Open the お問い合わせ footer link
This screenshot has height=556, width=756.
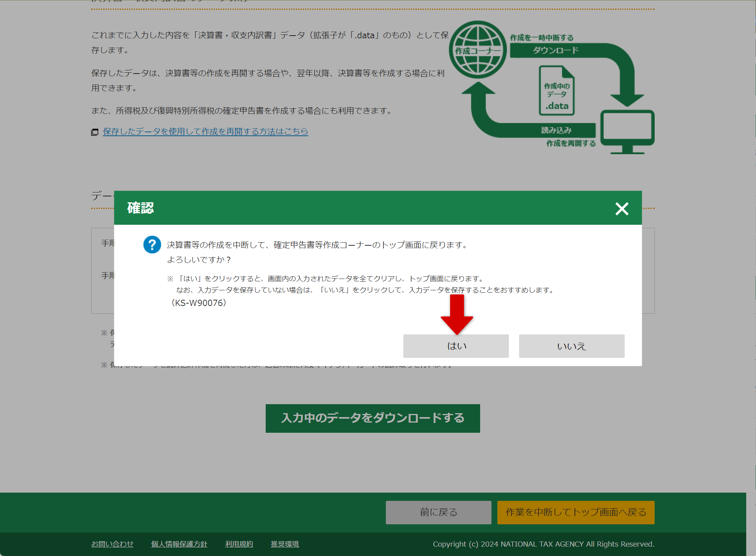pos(112,544)
